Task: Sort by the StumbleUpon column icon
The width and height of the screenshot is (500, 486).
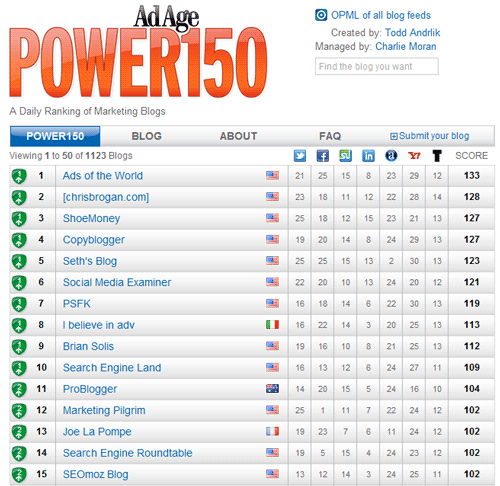Action: pyautogui.click(x=345, y=156)
